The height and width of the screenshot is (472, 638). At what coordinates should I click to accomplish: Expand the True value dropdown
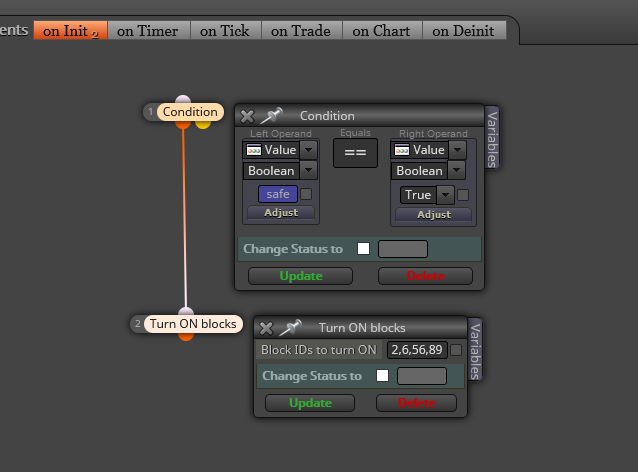pyautogui.click(x=446, y=195)
